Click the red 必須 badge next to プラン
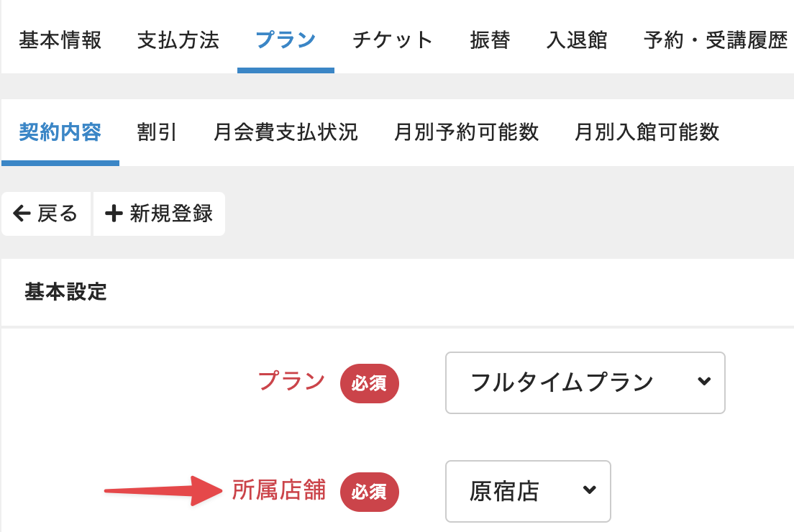 [x=369, y=383]
